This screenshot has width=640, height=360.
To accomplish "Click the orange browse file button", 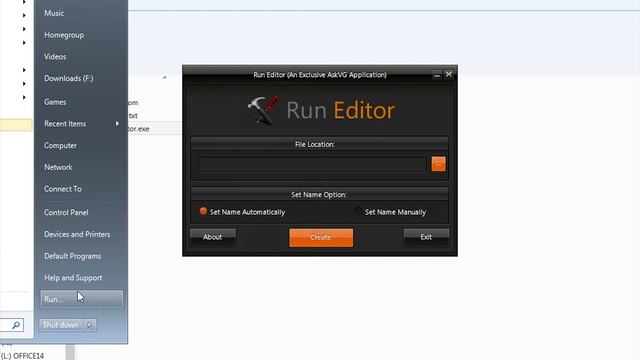I will pos(438,164).
